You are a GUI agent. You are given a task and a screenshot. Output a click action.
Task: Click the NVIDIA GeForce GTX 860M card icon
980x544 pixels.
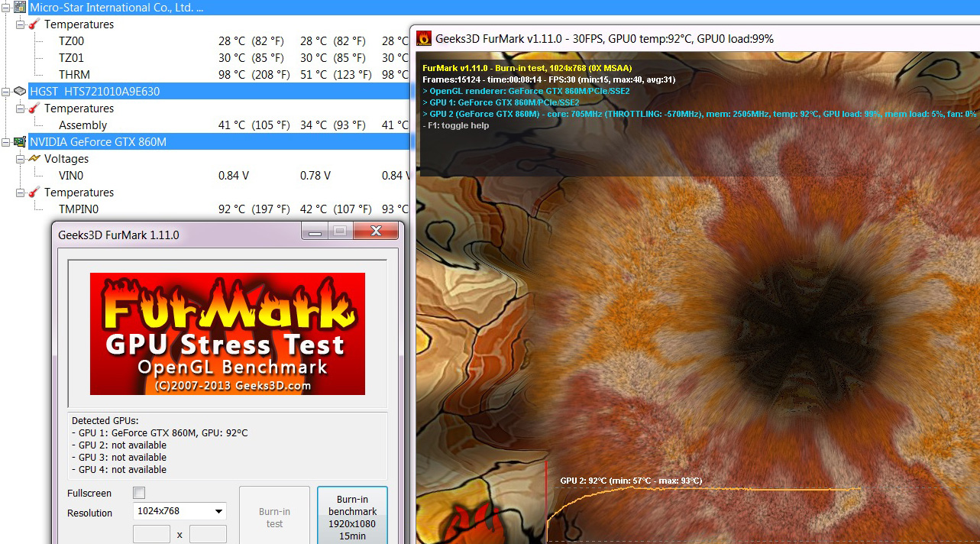point(20,142)
